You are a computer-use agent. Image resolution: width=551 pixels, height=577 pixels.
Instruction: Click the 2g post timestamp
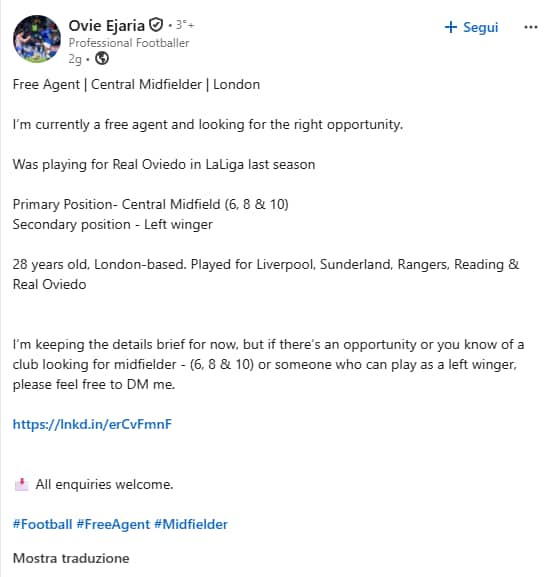tap(75, 59)
